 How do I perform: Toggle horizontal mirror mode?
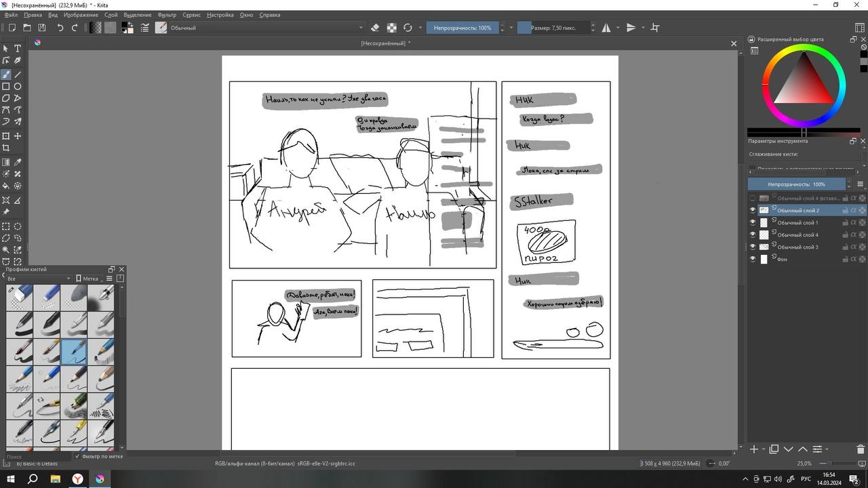606,28
